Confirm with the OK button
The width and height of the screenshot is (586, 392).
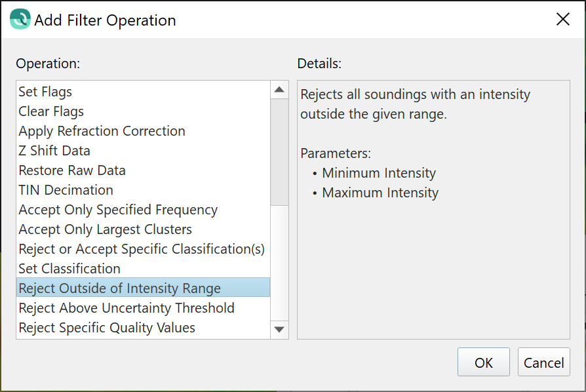tap(484, 363)
